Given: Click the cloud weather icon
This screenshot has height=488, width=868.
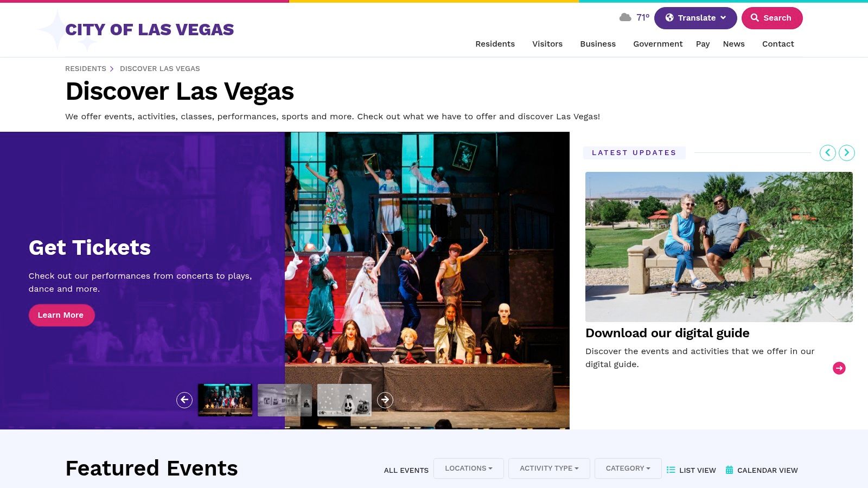Looking at the screenshot, I should [x=625, y=17].
